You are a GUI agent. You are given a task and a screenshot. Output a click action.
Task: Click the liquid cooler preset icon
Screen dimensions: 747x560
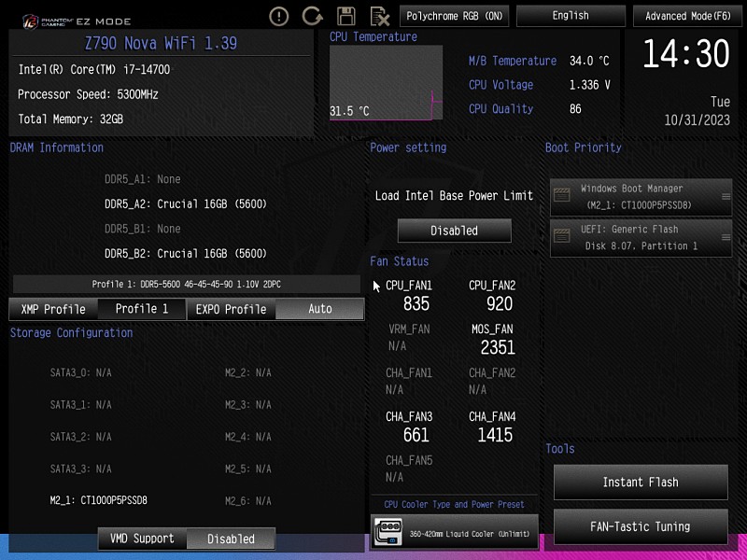pos(387,532)
